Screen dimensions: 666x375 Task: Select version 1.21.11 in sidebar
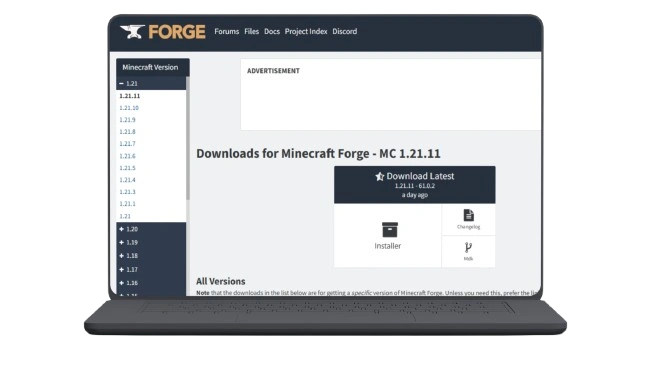click(x=130, y=96)
